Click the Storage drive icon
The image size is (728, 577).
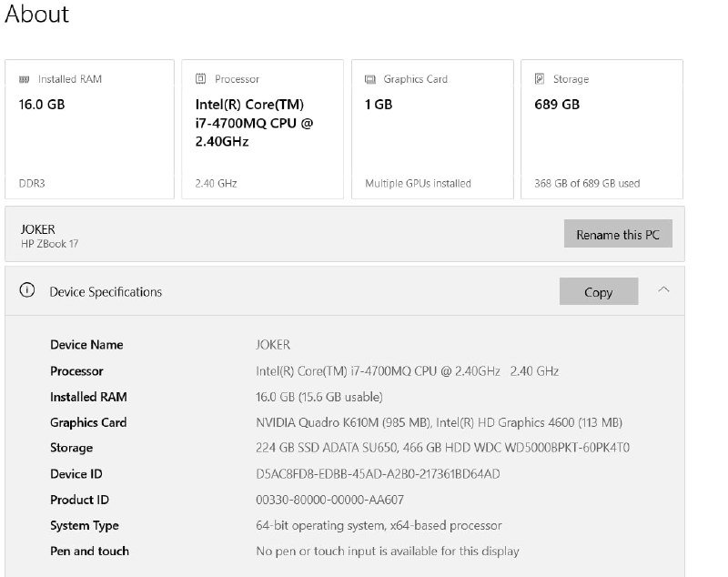click(540, 79)
